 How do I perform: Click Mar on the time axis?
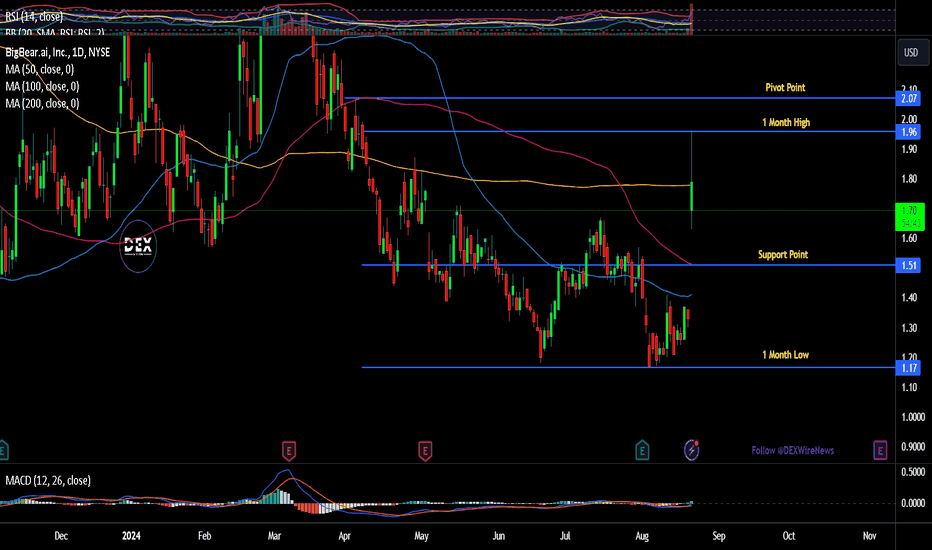click(x=274, y=536)
